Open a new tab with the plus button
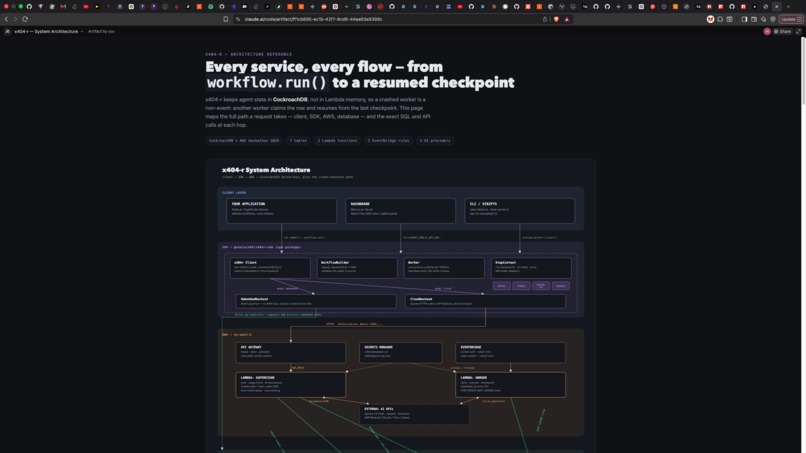 (x=788, y=7)
